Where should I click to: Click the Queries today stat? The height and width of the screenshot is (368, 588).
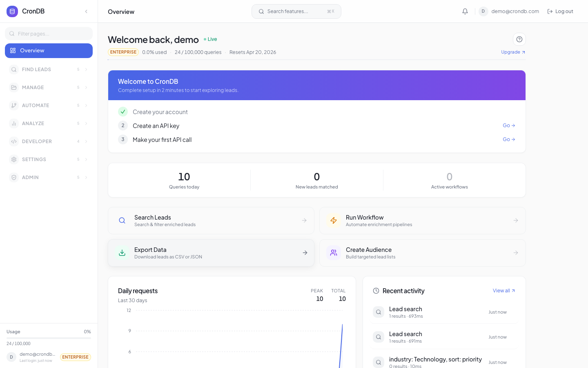pyautogui.click(x=184, y=180)
